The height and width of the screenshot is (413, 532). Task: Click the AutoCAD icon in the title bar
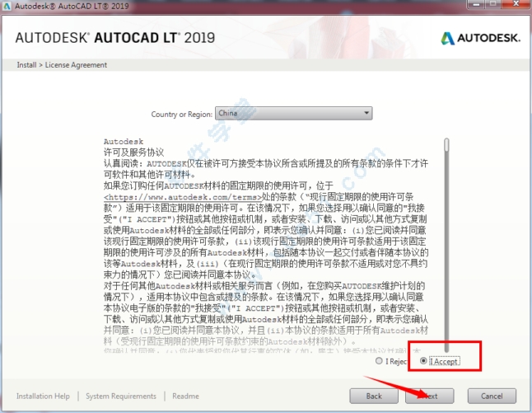click(x=7, y=6)
